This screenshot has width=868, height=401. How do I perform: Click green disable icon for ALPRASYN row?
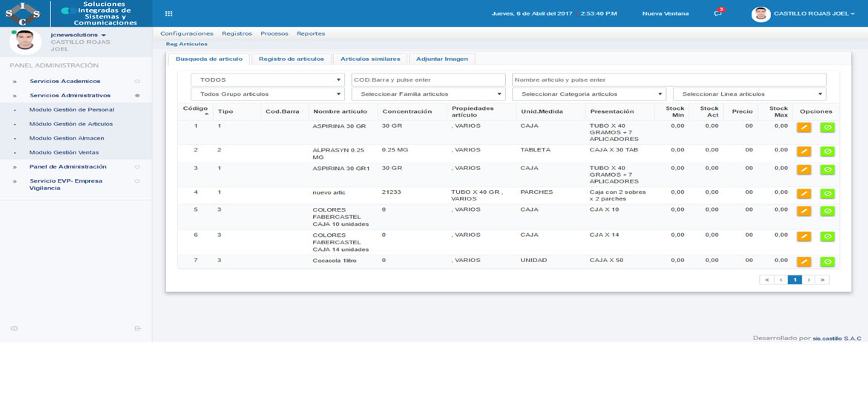[x=827, y=151]
